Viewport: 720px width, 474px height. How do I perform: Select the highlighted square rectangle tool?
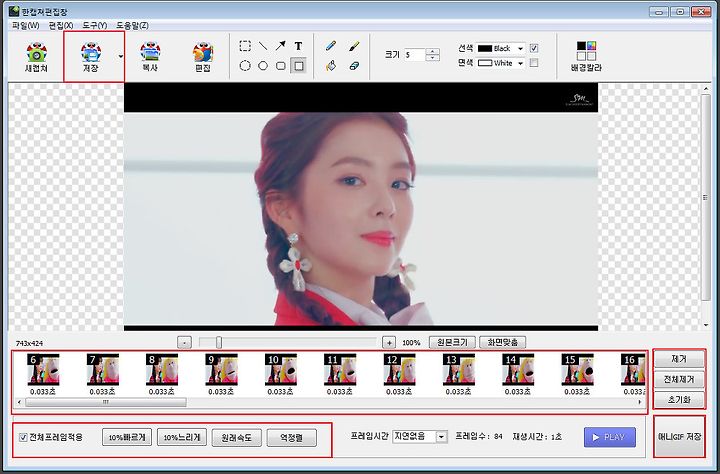298,66
